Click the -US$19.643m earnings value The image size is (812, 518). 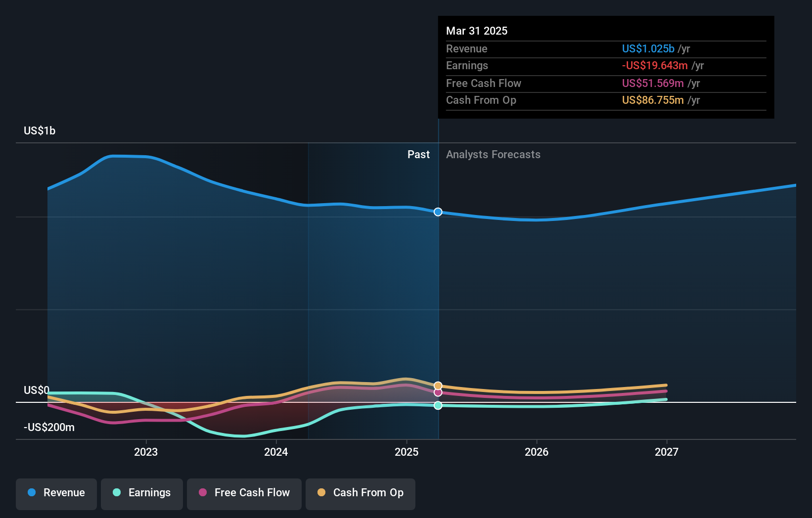pyautogui.click(x=655, y=65)
